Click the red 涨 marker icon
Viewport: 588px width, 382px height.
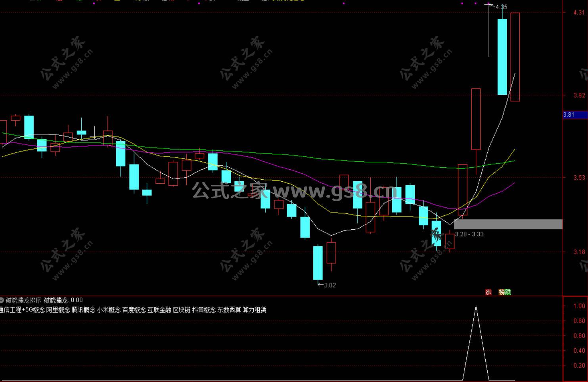click(488, 292)
